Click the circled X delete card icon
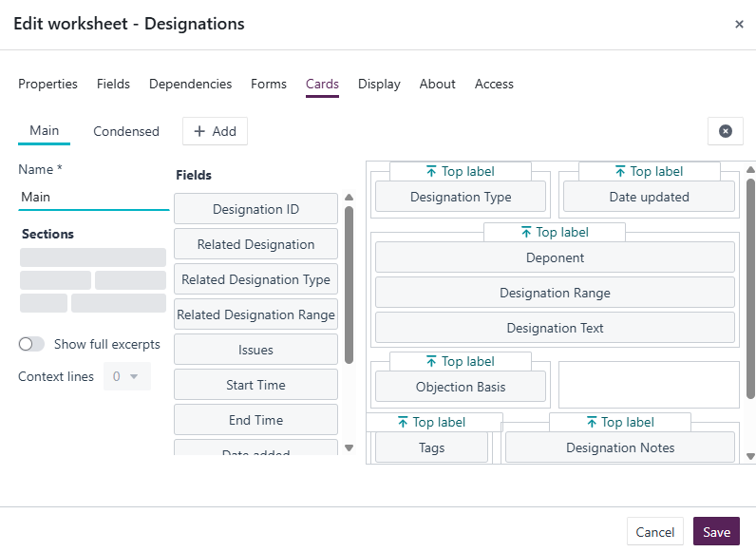 pyautogui.click(x=726, y=131)
